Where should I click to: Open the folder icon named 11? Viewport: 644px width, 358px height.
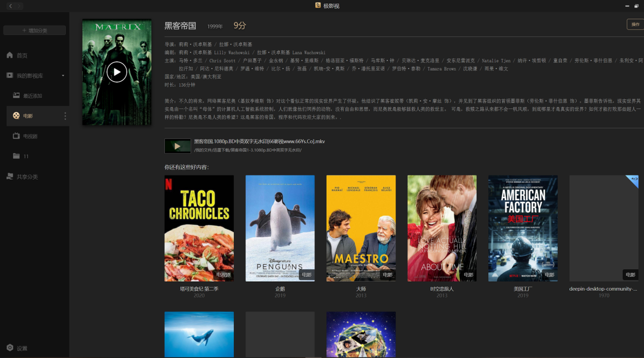pos(16,156)
